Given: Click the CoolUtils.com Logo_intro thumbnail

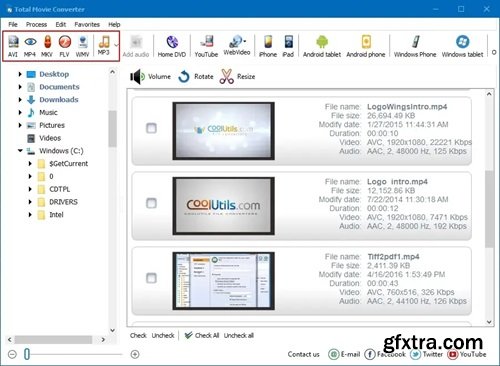Looking at the screenshot, I should [x=223, y=206].
